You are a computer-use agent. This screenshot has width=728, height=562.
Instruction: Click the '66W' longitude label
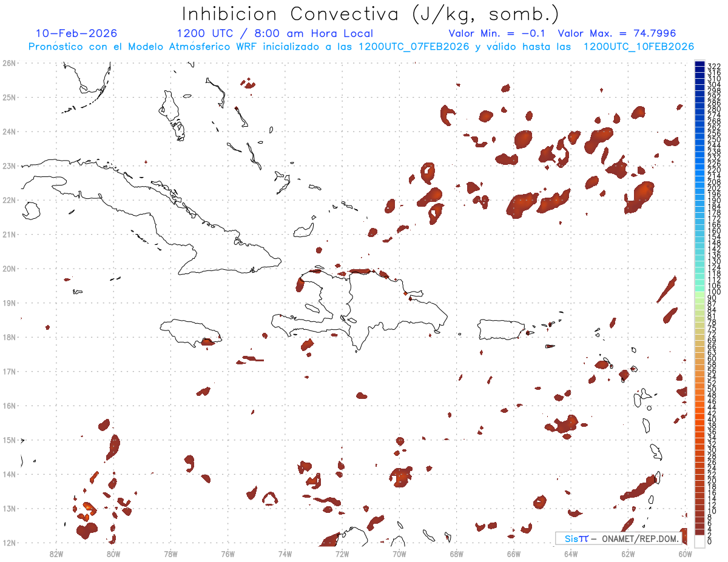click(513, 553)
